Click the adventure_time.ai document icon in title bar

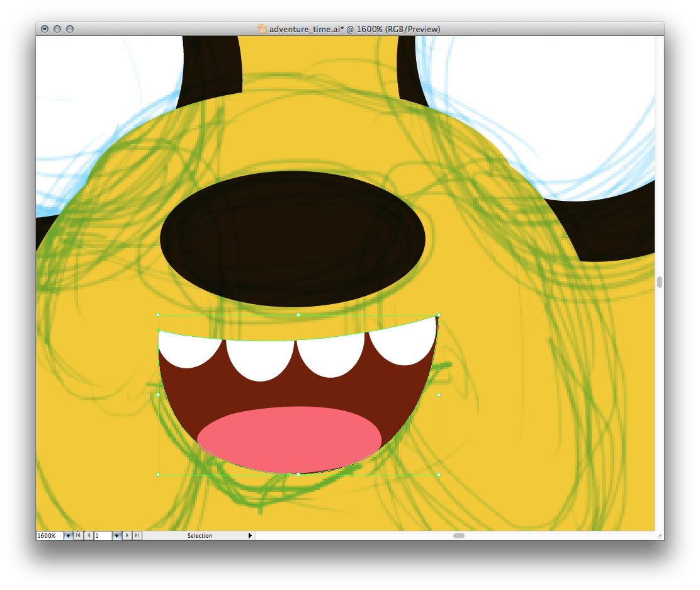(x=262, y=29)
